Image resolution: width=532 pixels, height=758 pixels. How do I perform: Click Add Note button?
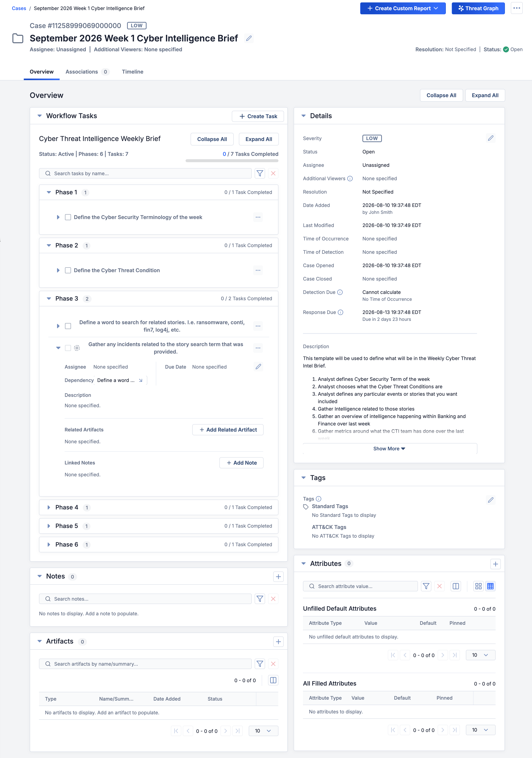coord(242,463)
